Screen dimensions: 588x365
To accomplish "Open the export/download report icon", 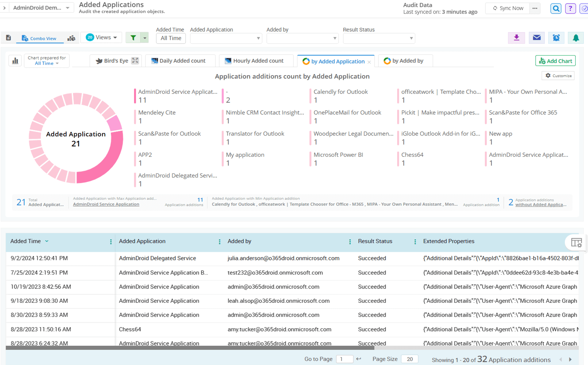I will click(517, 37).
